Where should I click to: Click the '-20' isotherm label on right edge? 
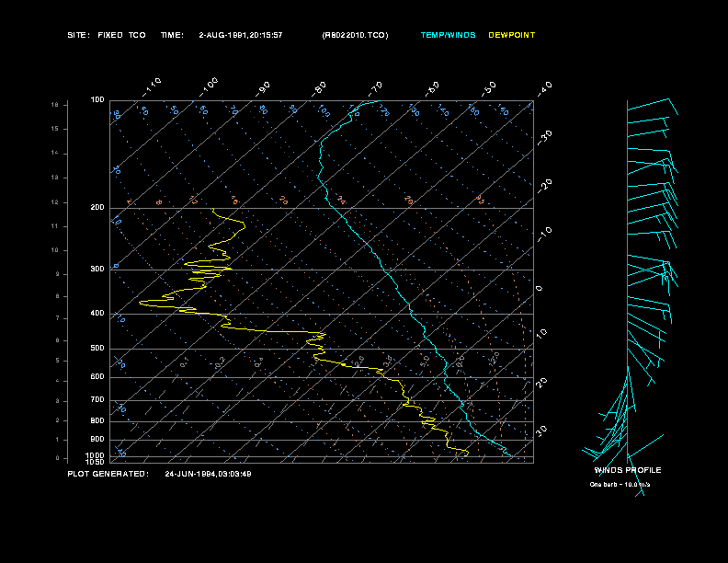(545, 186)
